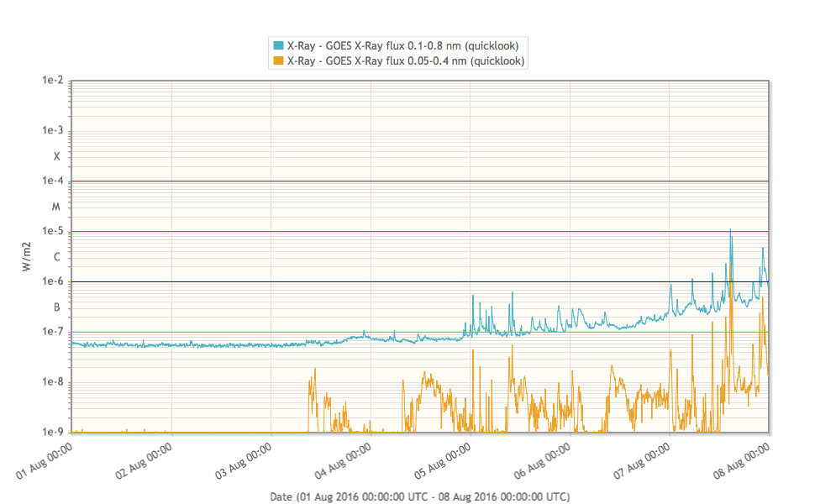Click the 06 Aug 00:00 x-axis label
The height and width of the screenshot is (504, 815).
click(x=543, y=461)
